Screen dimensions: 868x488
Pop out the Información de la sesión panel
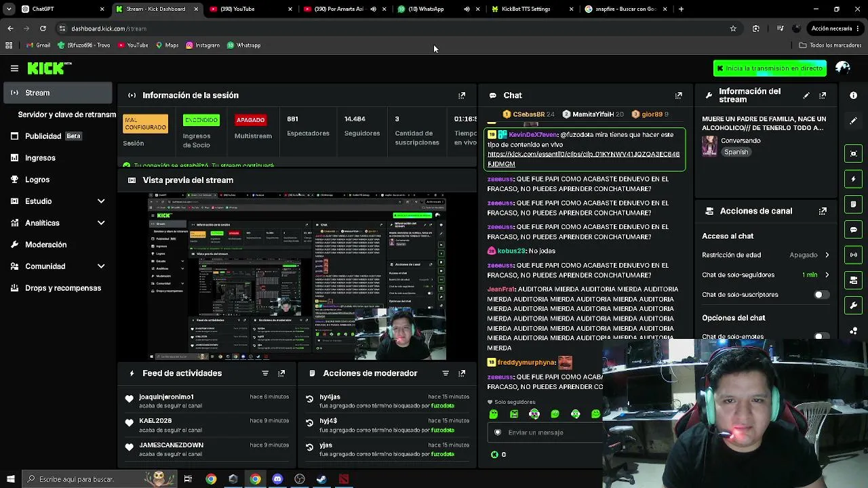coord(462,96)
